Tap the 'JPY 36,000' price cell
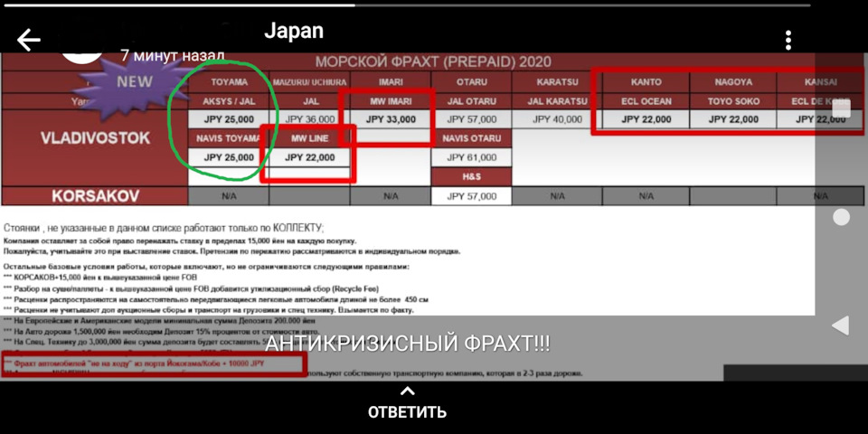The width and height of the screenshot is (868, 434). tap(309, 119)
